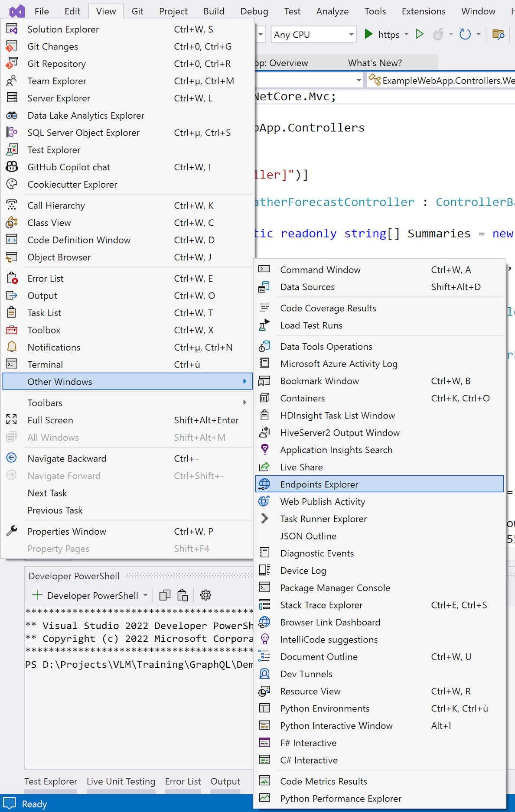Select the Terminal menu entry

point(127,364)
